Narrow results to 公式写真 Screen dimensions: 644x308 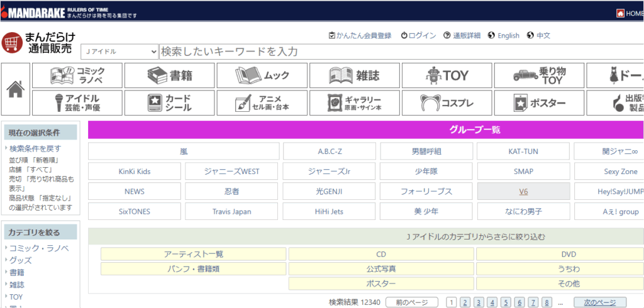[x=381, y=269]
